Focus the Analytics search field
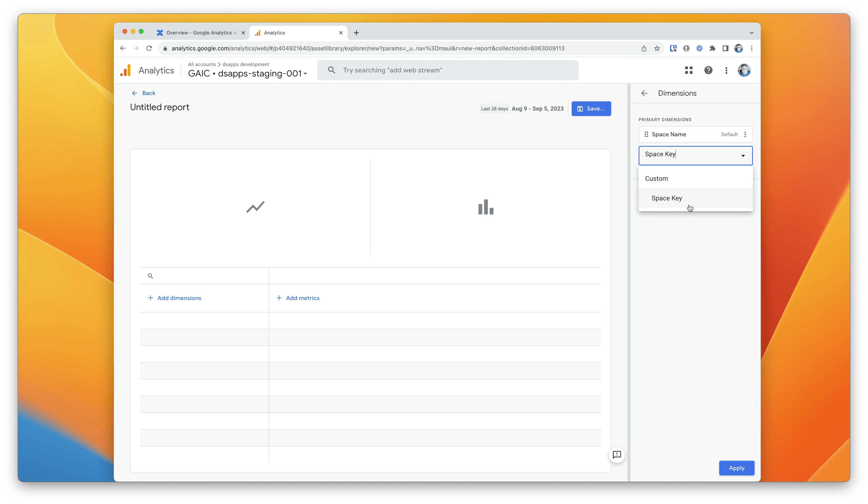Screen dimensions: 868x504 click(x=448, y=70)
